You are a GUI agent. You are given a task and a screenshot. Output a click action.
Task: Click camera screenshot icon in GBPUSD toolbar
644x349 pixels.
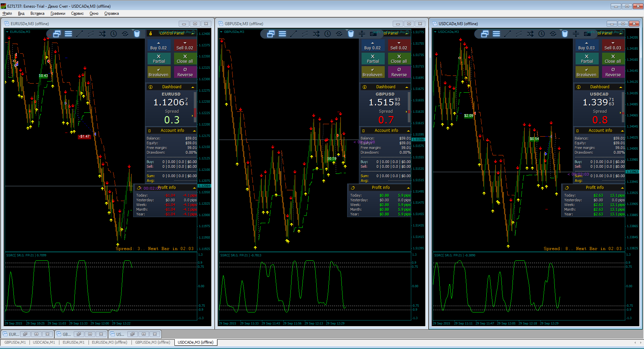pos(373,34)
